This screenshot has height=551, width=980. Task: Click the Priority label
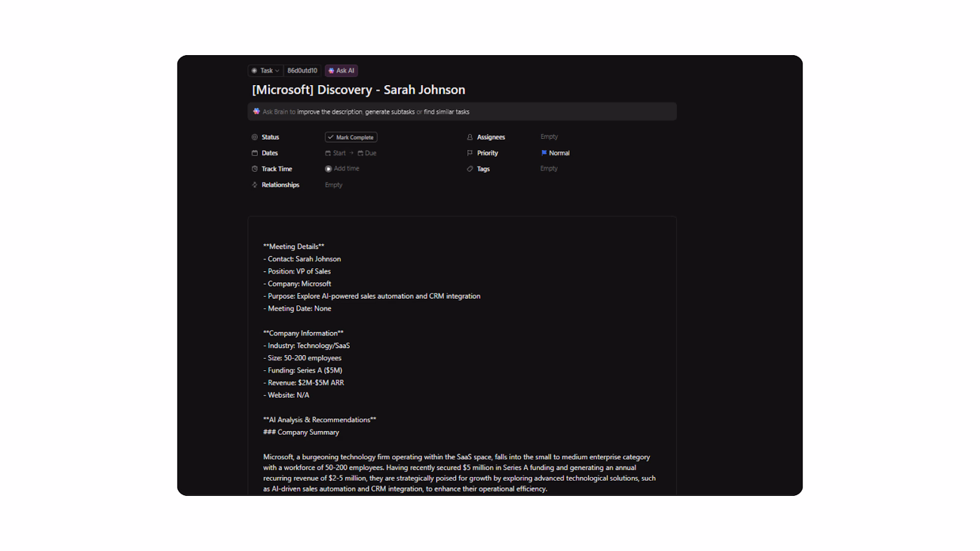click(x=488, y=153)
